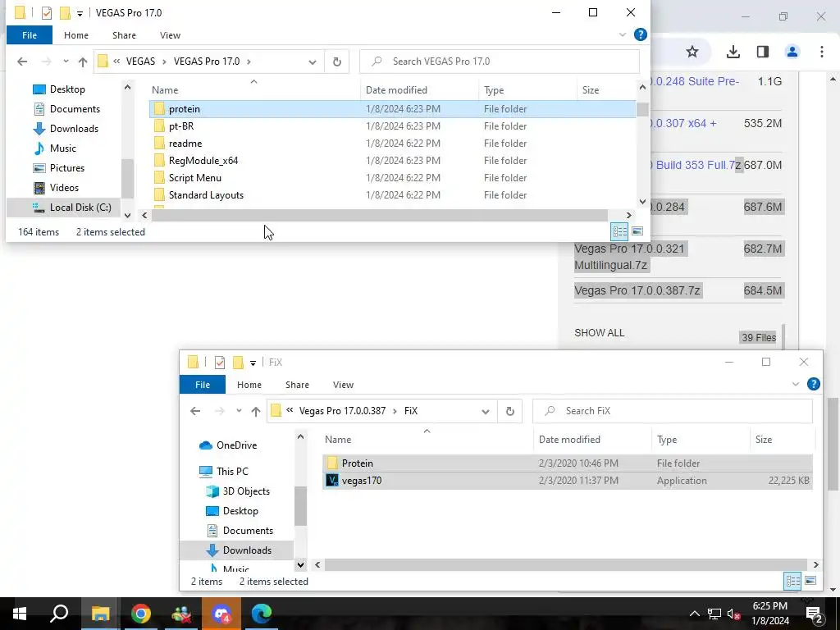Screen dimensions: 840x630
Task: Open the Share tab in FiX window
Action: click(x=297, y=385)
